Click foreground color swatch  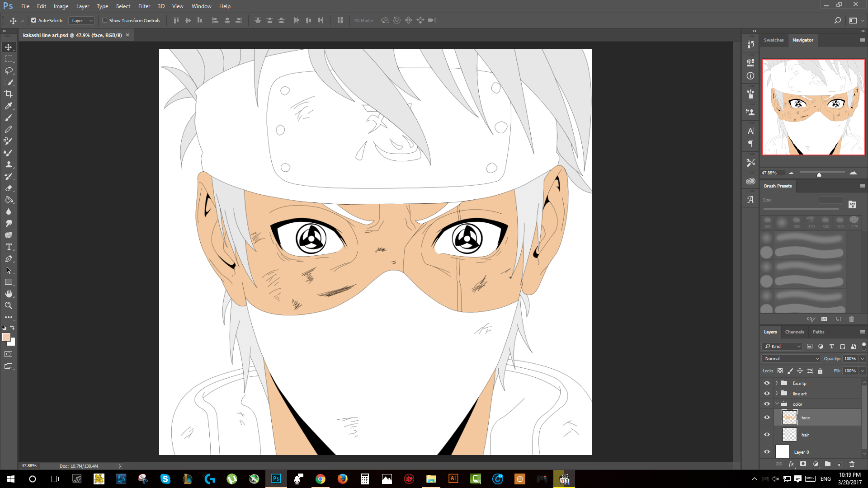(6, 337)
